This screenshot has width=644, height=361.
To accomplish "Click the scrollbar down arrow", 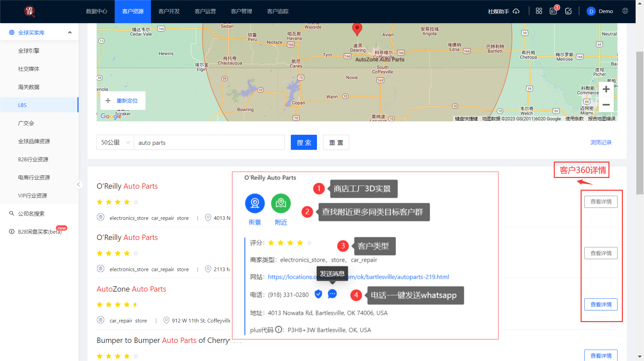I will [640, 356].
